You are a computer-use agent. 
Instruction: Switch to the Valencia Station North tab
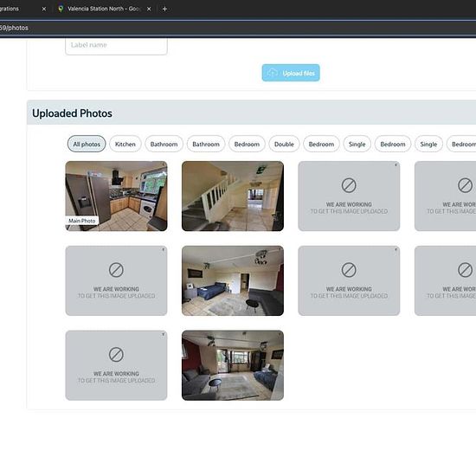(103, 9)
